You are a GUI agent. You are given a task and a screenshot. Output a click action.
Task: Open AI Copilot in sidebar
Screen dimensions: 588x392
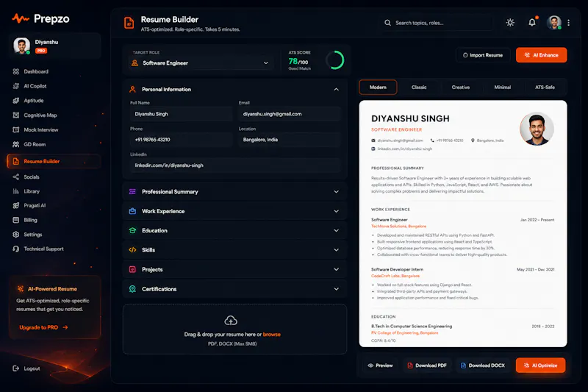click(x=30, y=86)
